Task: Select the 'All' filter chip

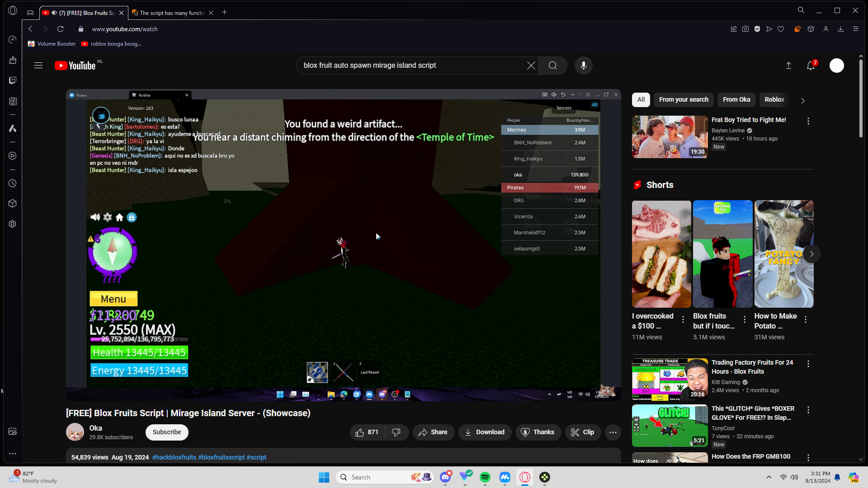Action: (641, 100)
